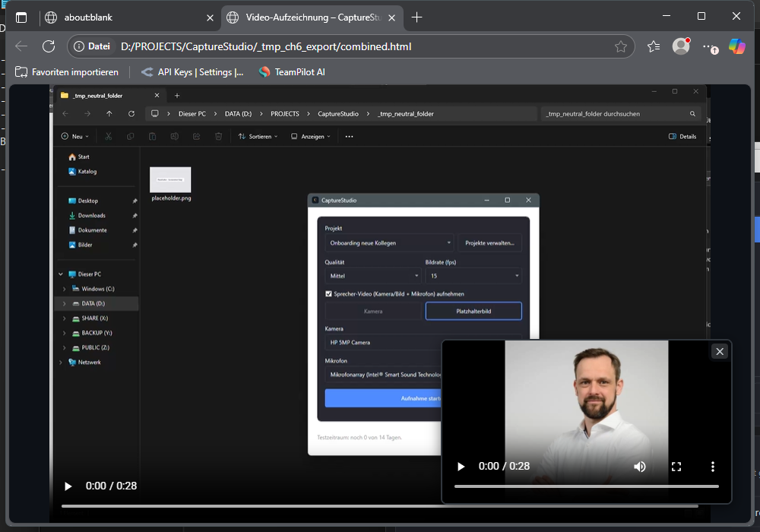Click Dieser PC in Explorer breadcrumb
This screenshot has height=532, width=760.
192,114
